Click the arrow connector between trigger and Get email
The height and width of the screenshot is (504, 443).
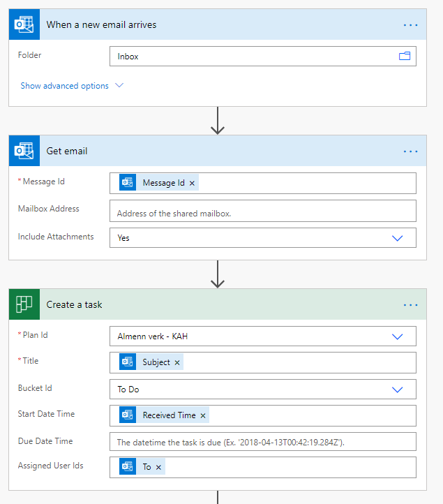point(218,120)
